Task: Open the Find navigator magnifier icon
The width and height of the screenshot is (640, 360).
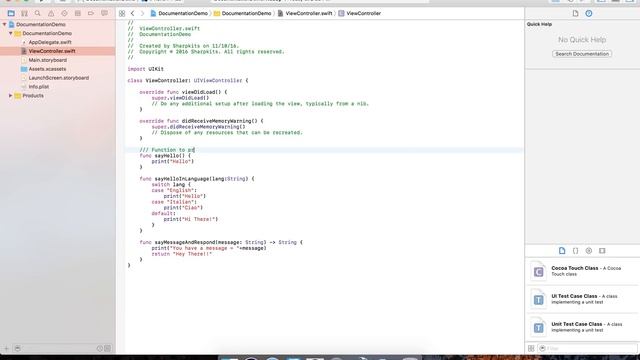Action: pos(38,13)
